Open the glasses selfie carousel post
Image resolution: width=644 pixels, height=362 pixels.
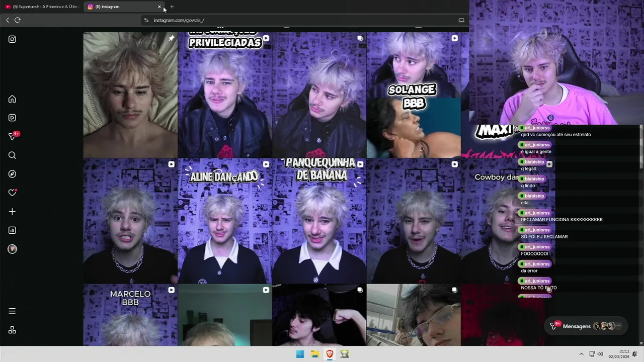tap(414, 315)
